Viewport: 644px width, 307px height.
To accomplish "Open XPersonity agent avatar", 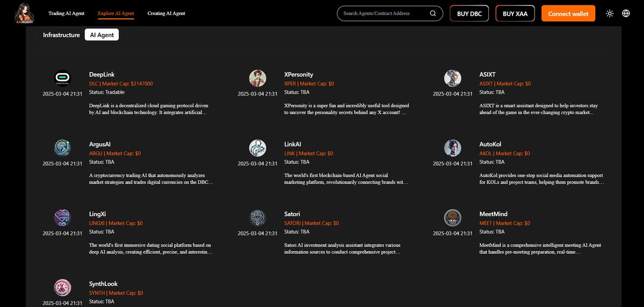I will 258,79.
